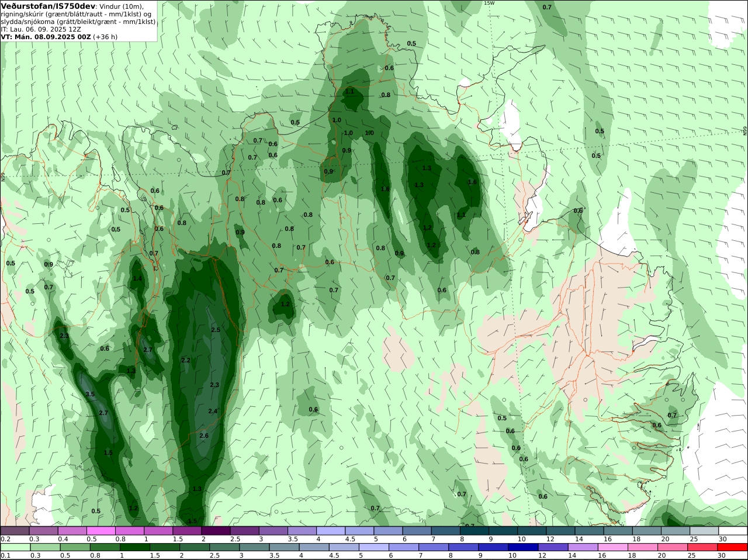Select the first (dark mauve) swatch in the top legend row

pos(15,531)
